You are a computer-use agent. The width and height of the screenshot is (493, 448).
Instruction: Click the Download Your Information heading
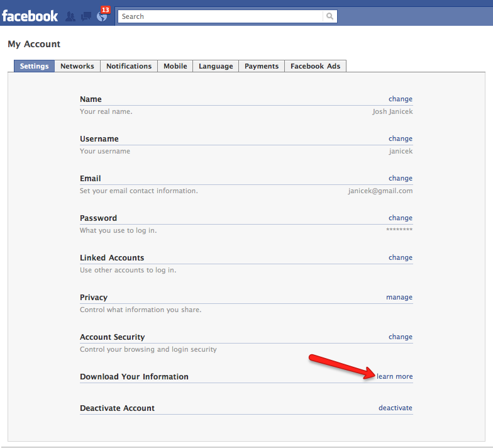(x=134, y=376)
